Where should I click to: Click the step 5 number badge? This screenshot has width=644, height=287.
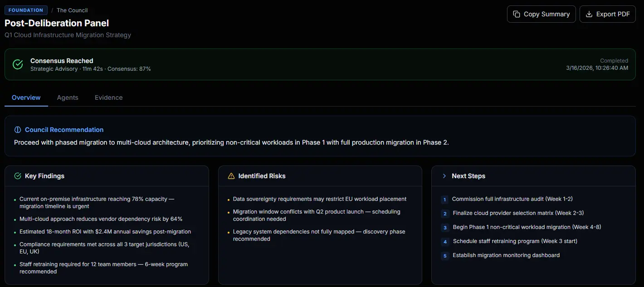[445, 256]
